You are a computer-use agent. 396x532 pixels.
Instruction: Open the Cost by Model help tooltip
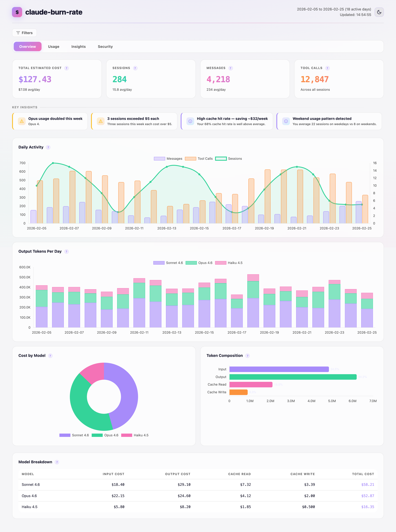point(50,356)
